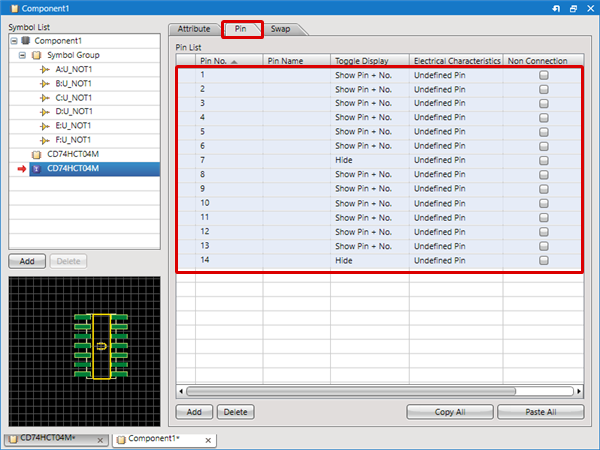
Task: Switch to the Swap tab
Action: coord(280,29)
